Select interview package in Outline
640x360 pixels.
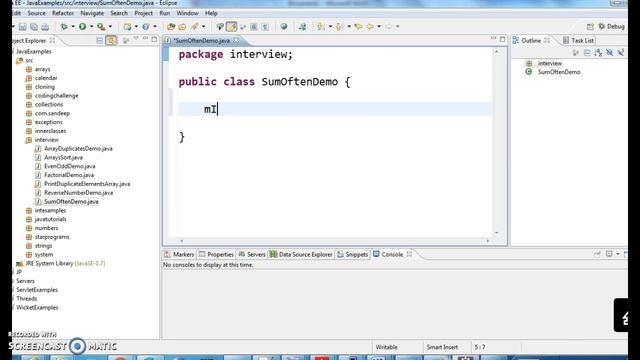549,63
